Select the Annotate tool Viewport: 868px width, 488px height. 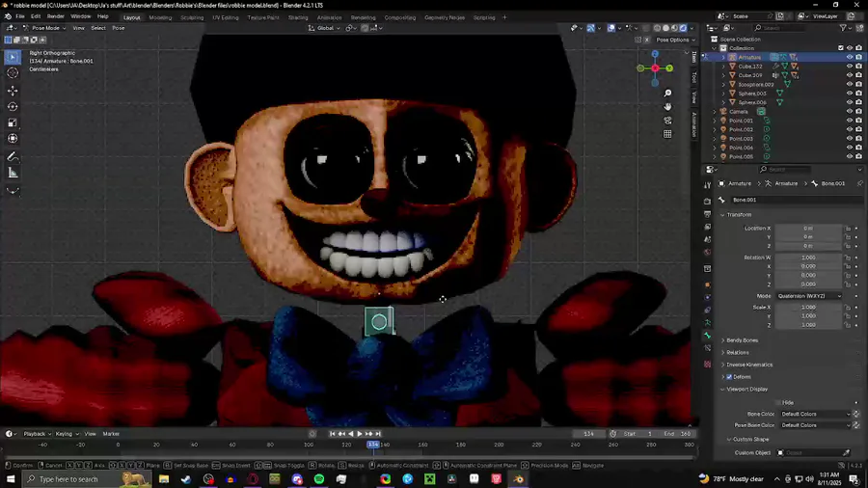pos(13,157)
